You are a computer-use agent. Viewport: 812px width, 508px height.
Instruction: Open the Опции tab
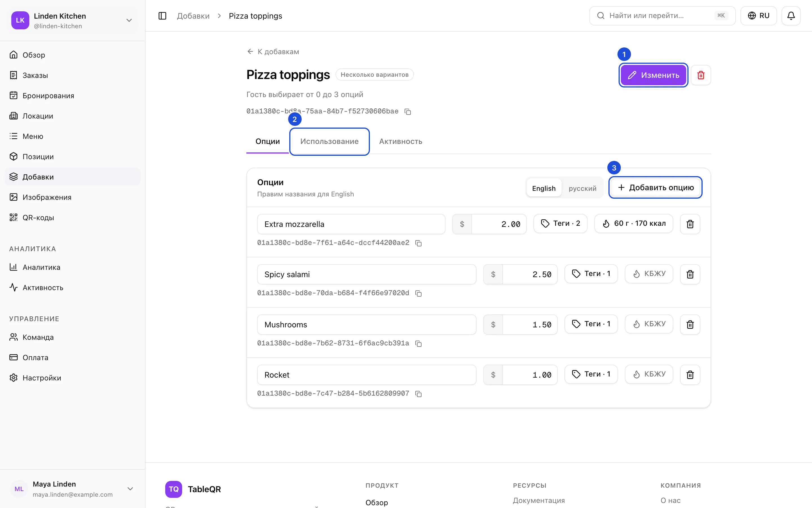click(x=267, y=141)
